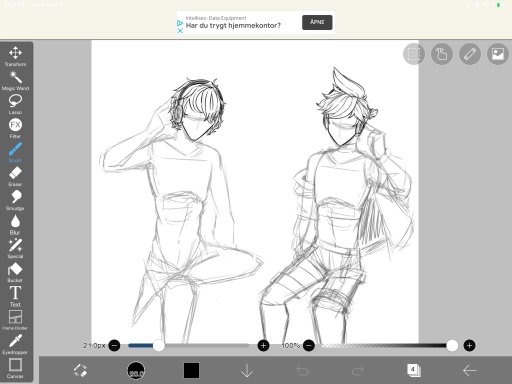Open the layers panel showing 4
The height and width of the screenshot is (384, 512).
[414, 370]
